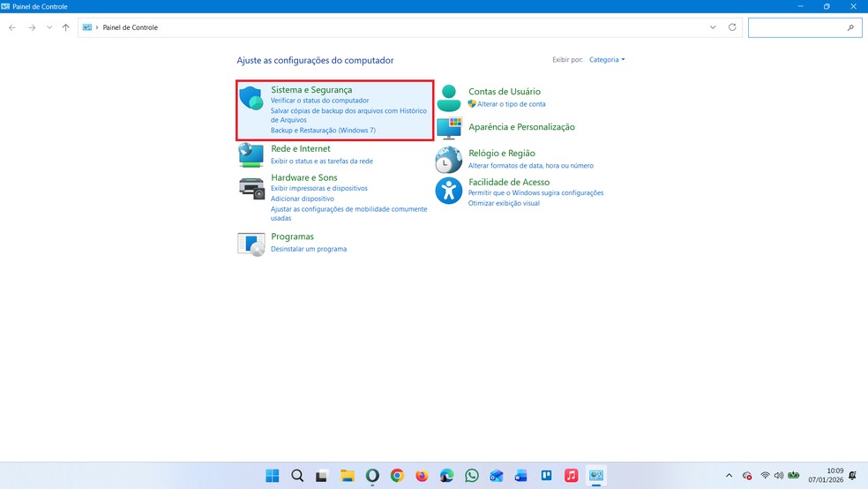868x489 pixels.
Task: Click the Facilidade de Acesso accessibility icon
Action: click(x=448, y=191)
